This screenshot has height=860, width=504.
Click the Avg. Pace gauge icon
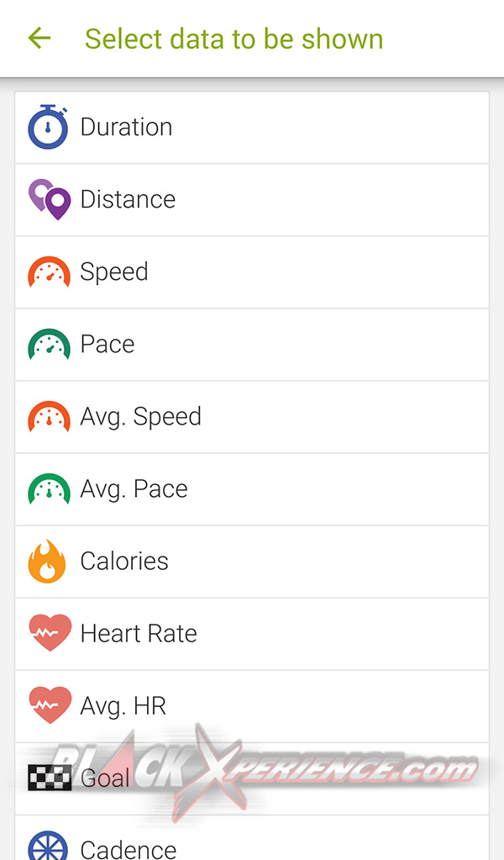[x=49, y=490]
